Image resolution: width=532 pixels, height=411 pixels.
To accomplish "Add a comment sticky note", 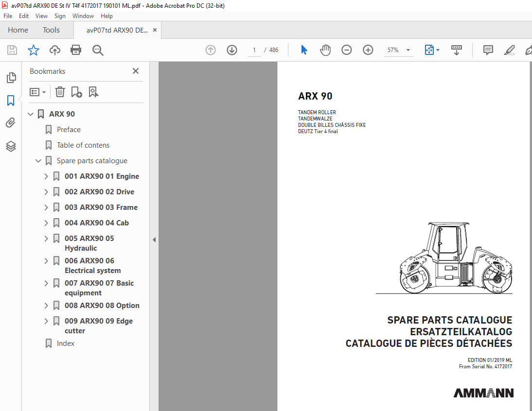I will coord(488,50).
